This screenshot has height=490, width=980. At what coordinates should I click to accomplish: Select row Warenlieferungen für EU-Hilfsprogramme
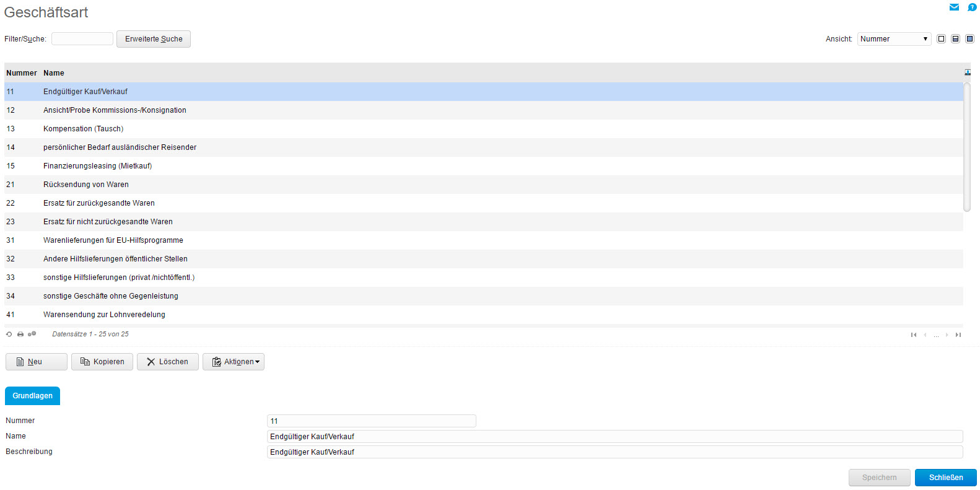click(484, 240)
